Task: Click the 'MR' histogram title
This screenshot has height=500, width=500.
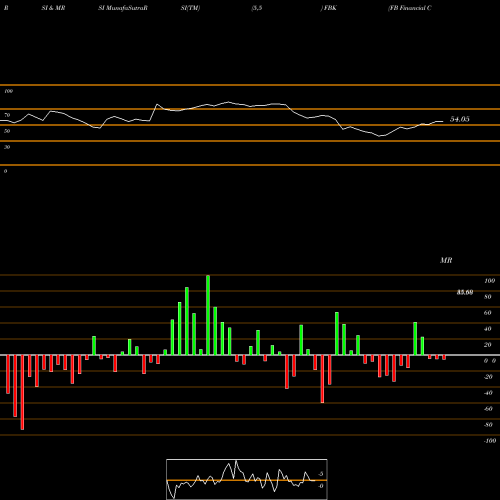Action: [x=446, y=260]
